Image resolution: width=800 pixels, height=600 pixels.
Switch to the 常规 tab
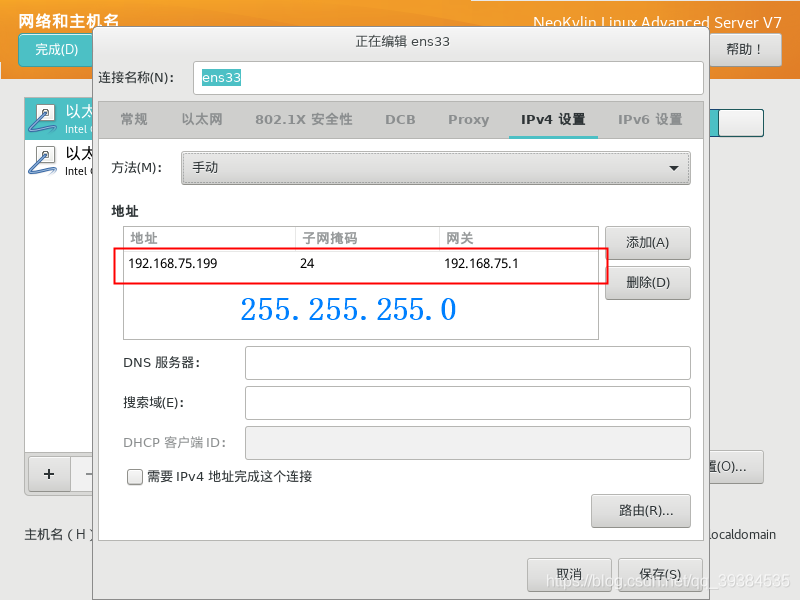134,119
